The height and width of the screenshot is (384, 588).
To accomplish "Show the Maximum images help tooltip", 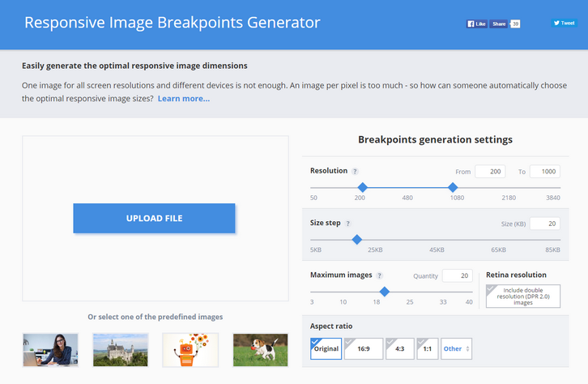I will [379, 275].
